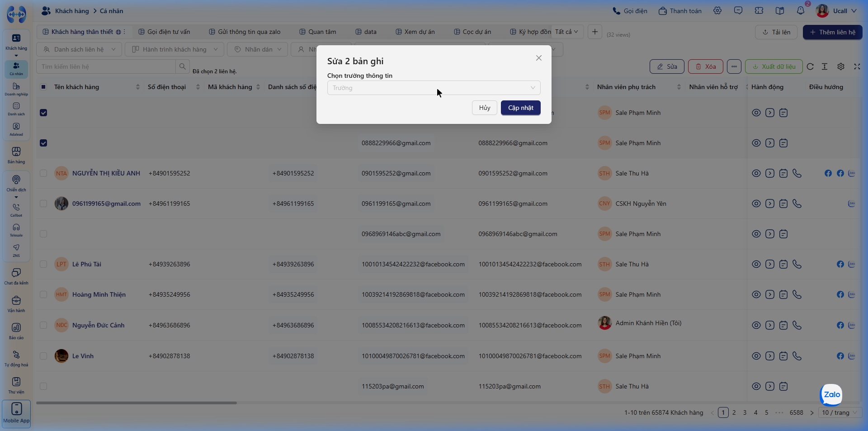Open Callbot sidebar item
This screenshot has width=868, height=431.
coord(16,210)
